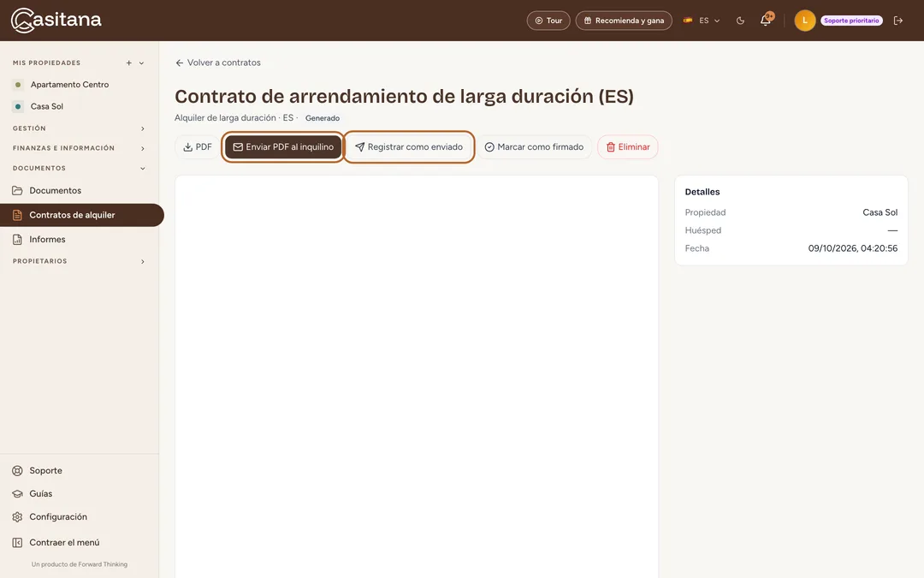Collapse Mis Propiedades section

click(141, 63)
